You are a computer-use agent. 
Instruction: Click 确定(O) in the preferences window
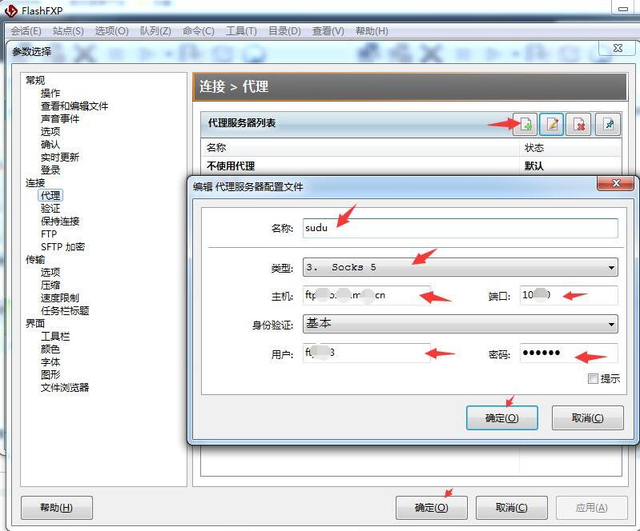(x=431, y=508)
